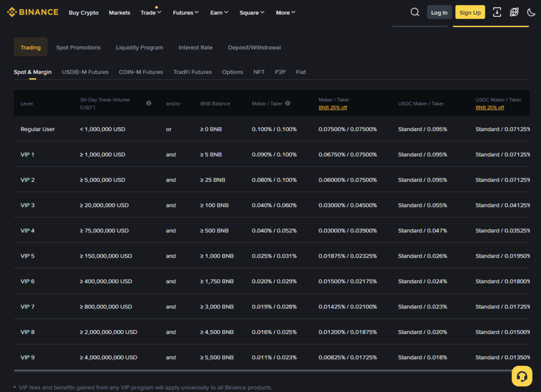Click '0.06000% / 0.07500%' VIP 2 discounted cell
This screenshot has height=392, width=541.
[348, 180]
